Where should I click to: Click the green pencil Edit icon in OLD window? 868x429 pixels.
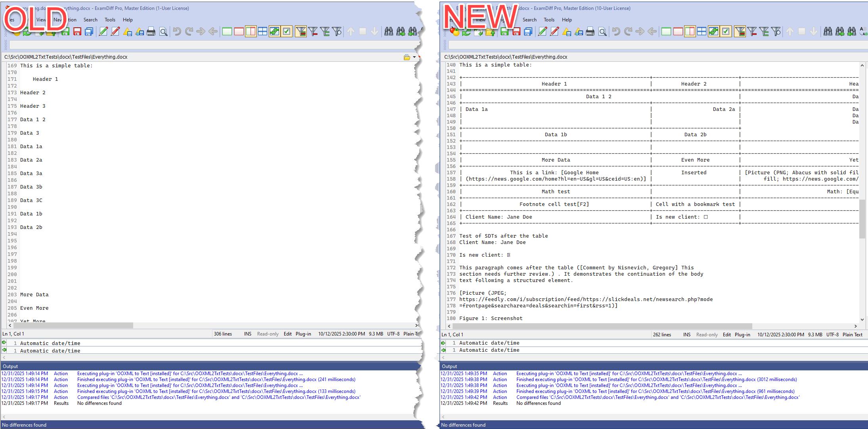(103, 32)
